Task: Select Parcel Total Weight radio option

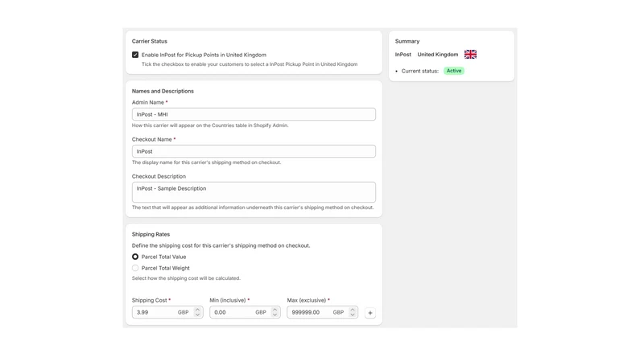Action: coord(135,268)
